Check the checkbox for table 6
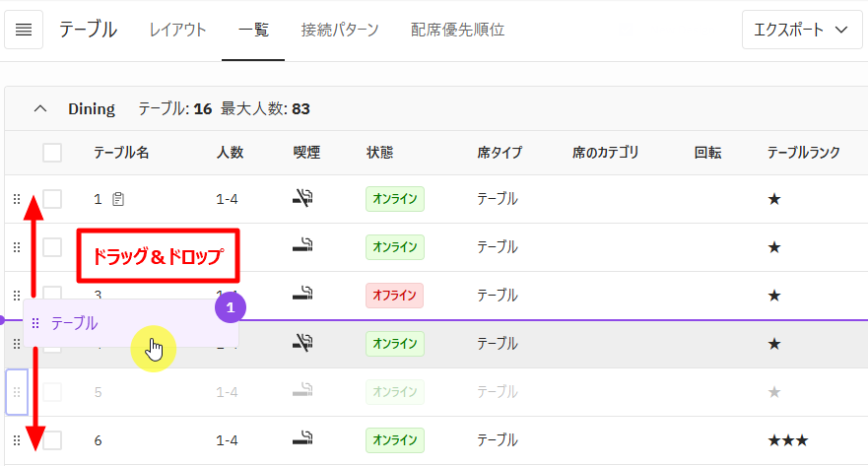 (52, 440)
